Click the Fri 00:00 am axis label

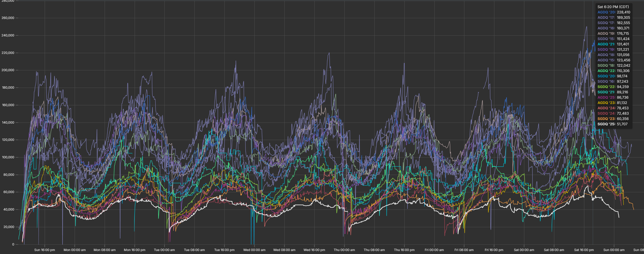click(434, 250)
